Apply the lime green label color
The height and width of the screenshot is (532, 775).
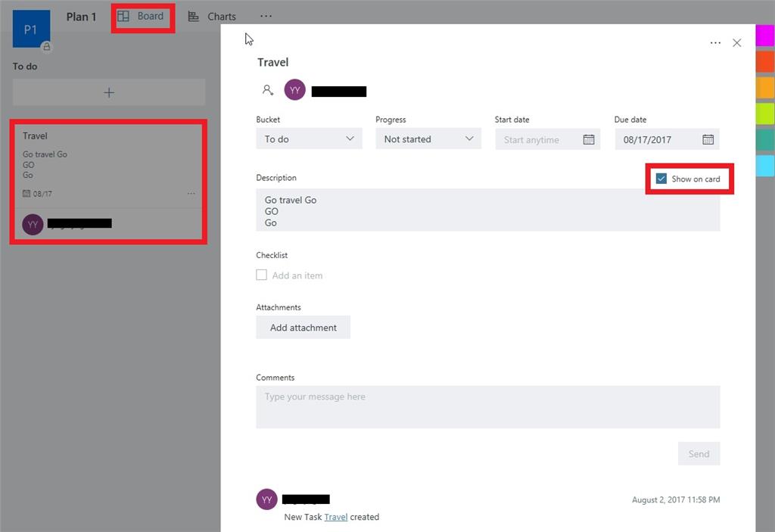[765, 114]
